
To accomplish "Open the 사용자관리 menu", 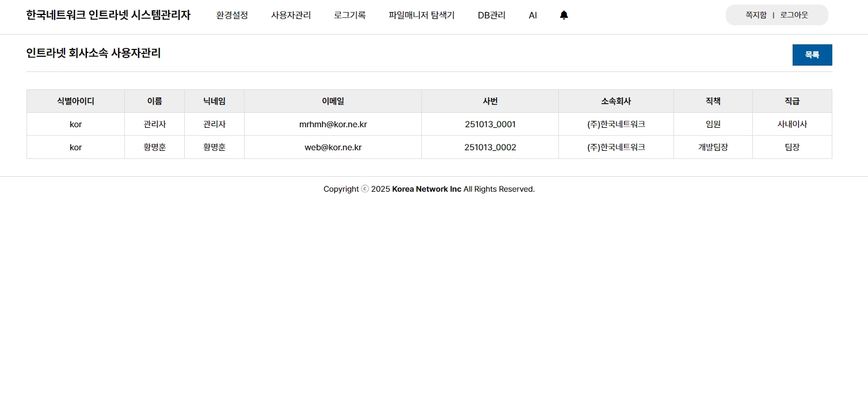I will click(x=291, y=16).
